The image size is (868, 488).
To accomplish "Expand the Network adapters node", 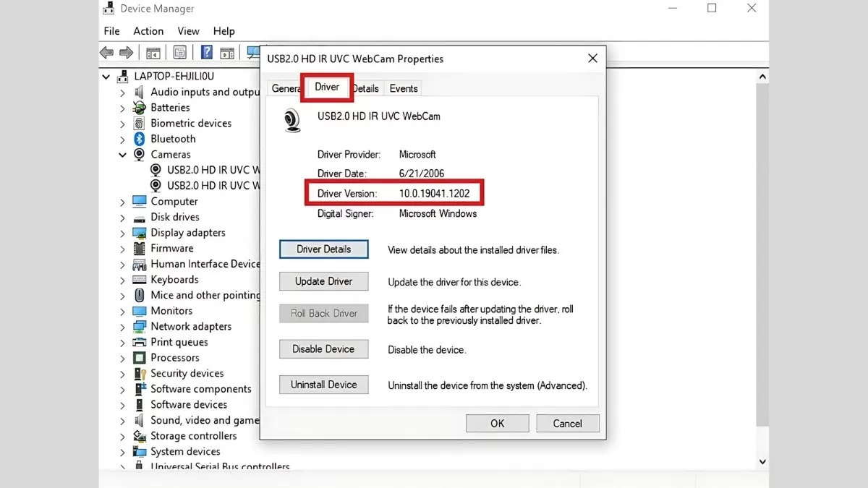I will (122, 327).
